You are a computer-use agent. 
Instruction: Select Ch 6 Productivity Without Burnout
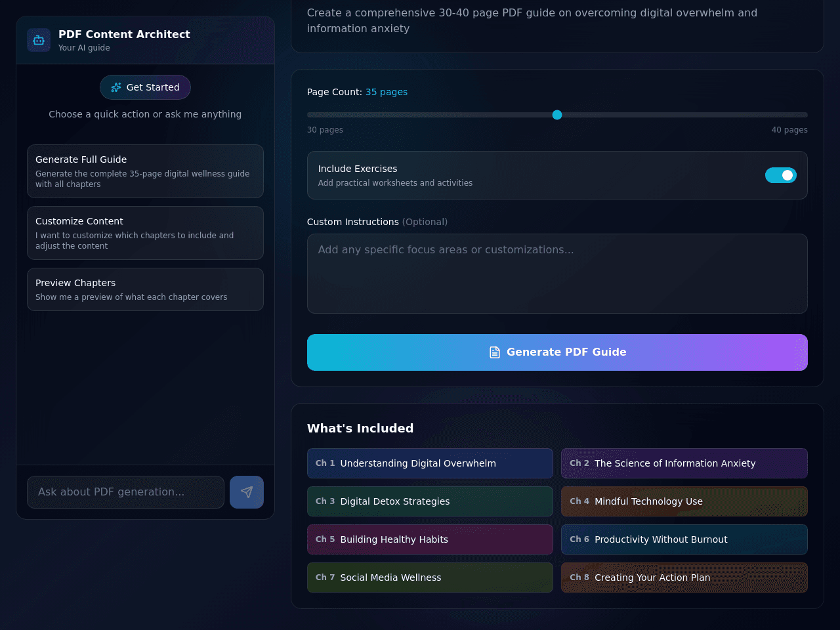coord(684,539)
